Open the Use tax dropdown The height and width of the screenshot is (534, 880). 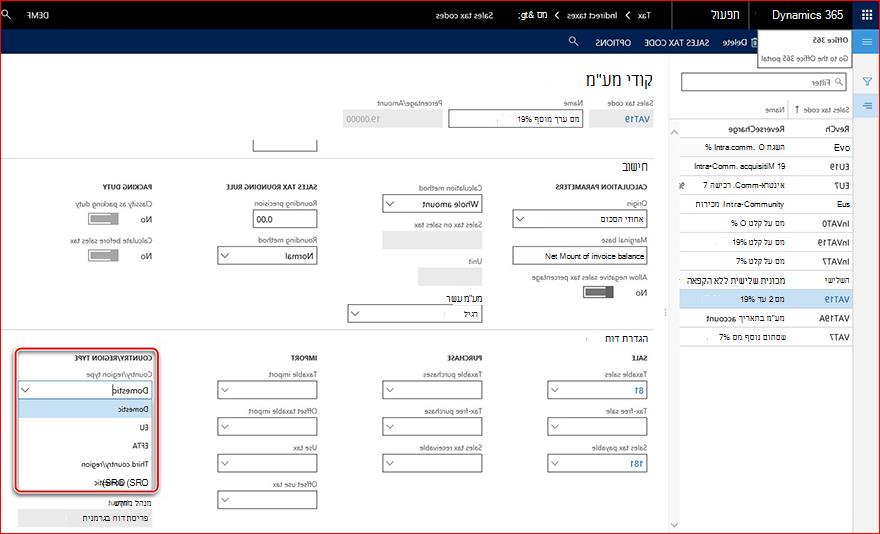(225, 463)
